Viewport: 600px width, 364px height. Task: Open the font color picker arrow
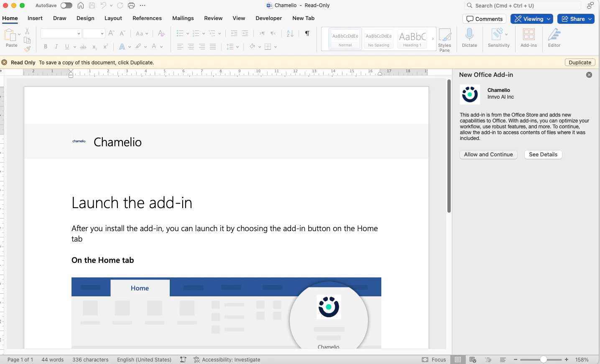tap(162, 47)
